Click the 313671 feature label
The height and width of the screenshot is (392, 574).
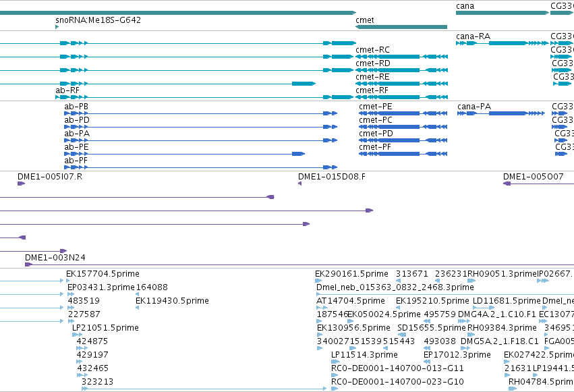tap(412, 274)
